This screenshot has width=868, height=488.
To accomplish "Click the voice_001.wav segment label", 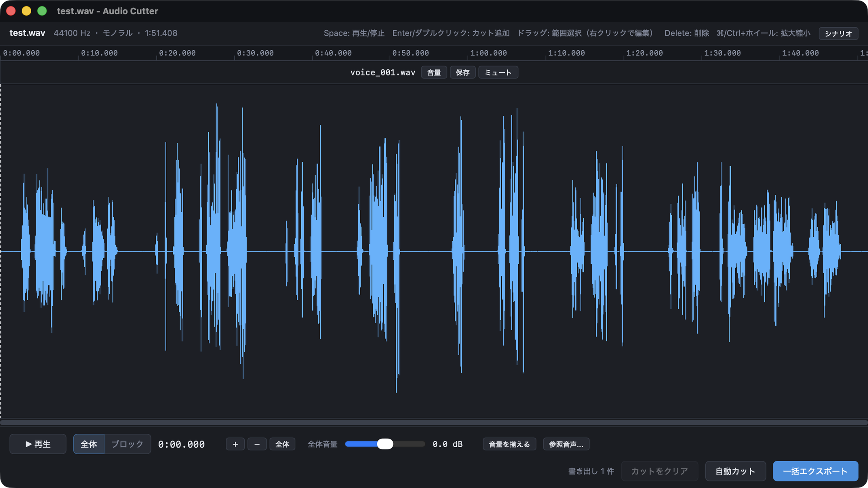I will coord(383,72).
